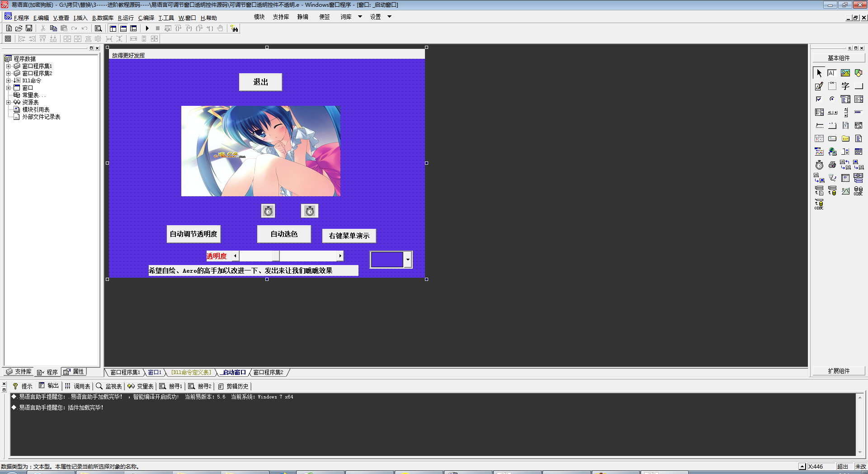Image resolution: width=868 pixels, height=474 pixels.
Task: Click the Copy toolbar icon
Action: (x=53, y=28)
